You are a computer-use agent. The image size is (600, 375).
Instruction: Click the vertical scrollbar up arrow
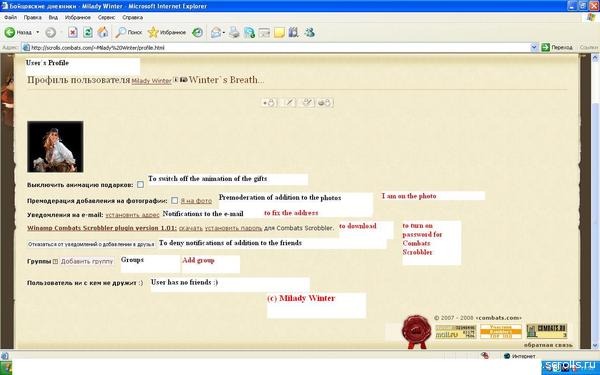pos(595,58)
